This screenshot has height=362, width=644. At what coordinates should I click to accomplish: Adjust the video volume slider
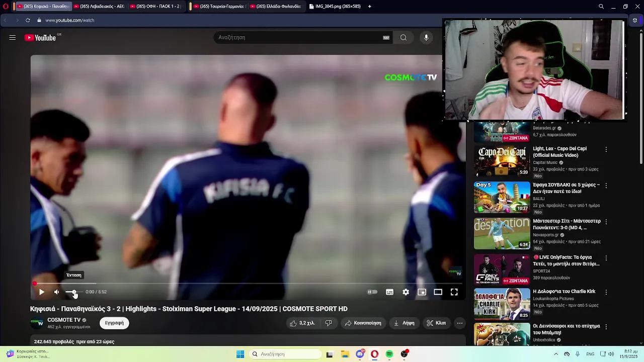pos(73,292)
